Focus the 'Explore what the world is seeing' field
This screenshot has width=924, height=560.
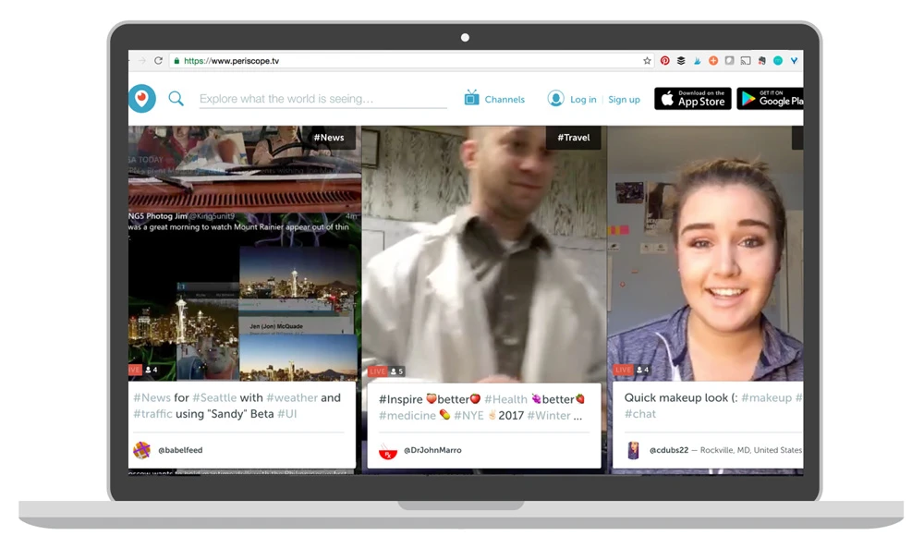pos(322,99)
